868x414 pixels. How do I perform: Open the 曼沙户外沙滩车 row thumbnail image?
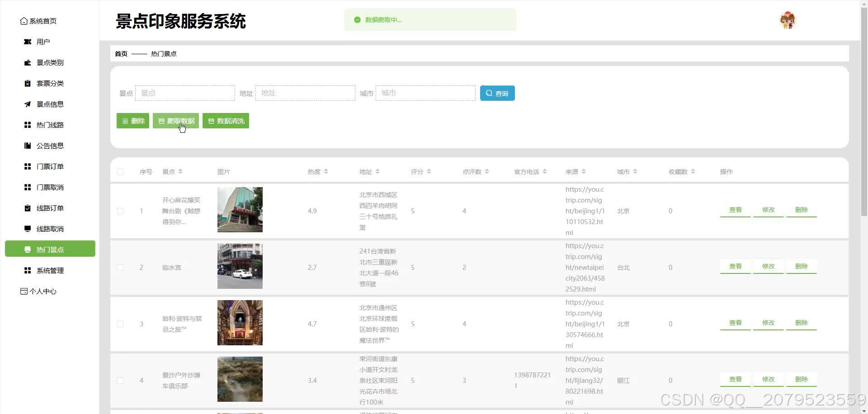point(240,379)
